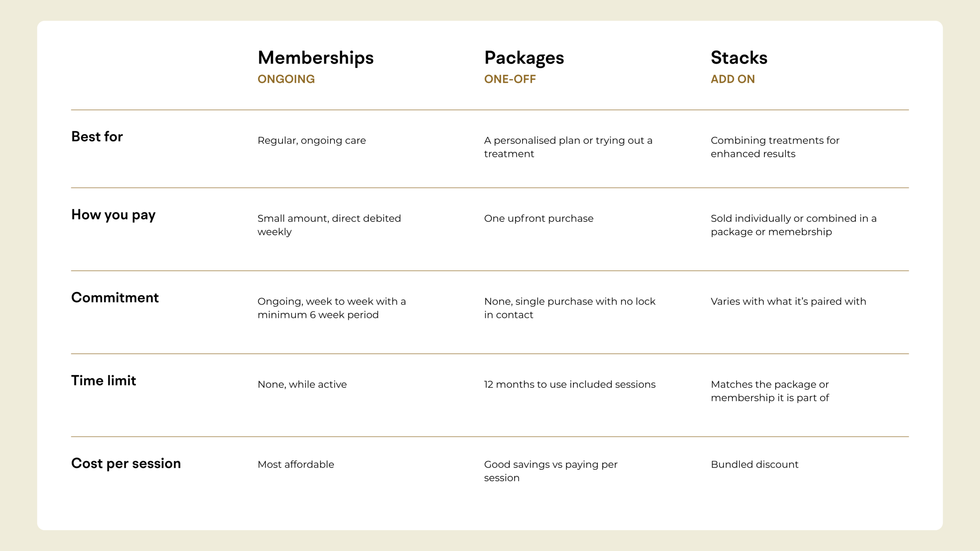
Task: Click the Memberships column heading
Action: click(315, 58)
